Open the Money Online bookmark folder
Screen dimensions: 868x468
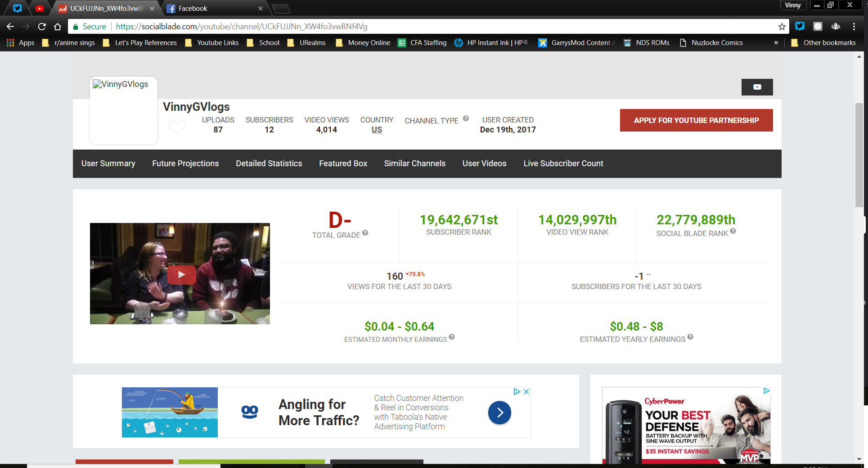point(363,43)
